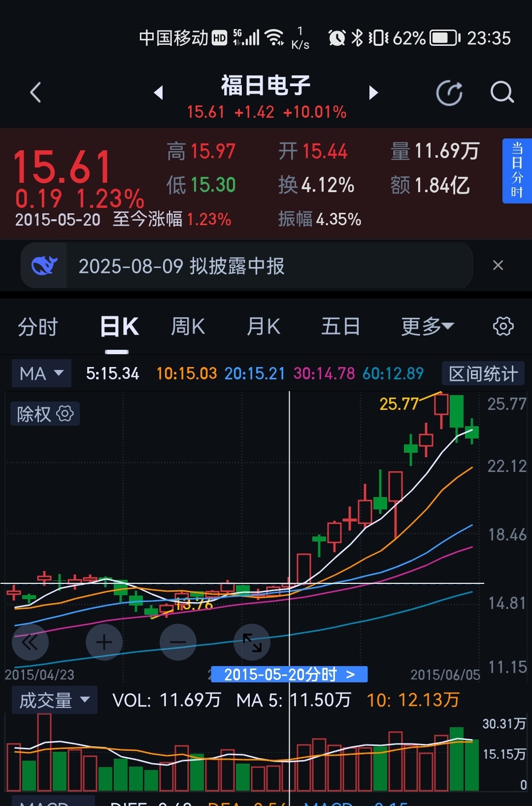The width and height of the screenshot is (532, 806).
Task: Select the 日K tab
Action: pos(119,327)
